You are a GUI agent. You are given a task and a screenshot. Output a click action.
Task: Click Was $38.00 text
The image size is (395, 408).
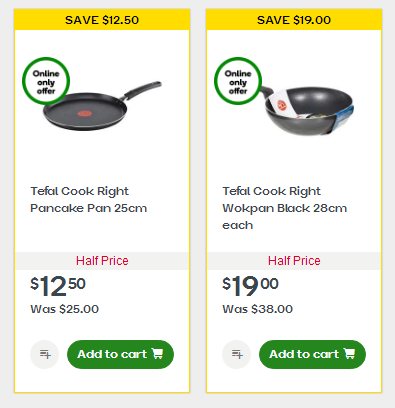[258, 309]
